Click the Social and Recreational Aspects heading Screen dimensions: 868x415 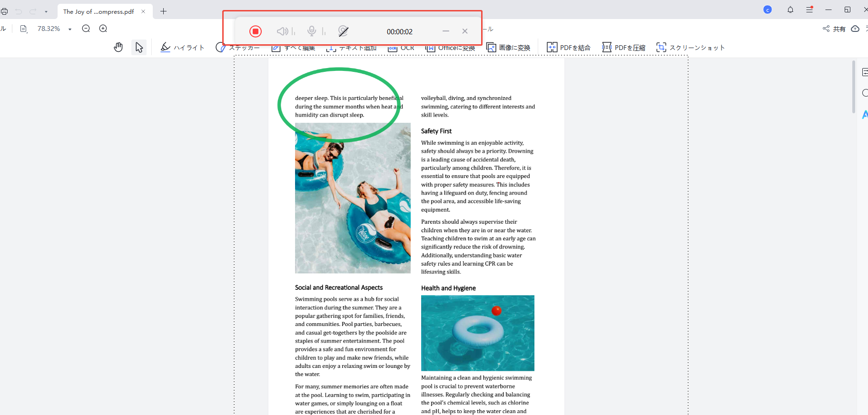339,287
